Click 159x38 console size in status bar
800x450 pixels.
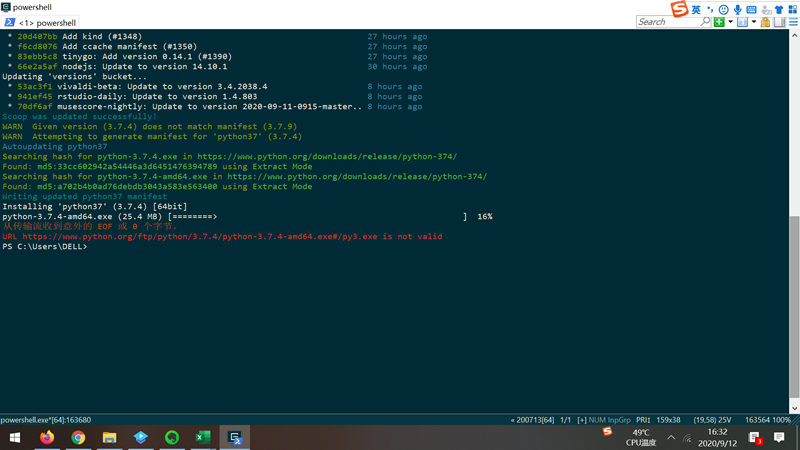click(x=668, y=420)
